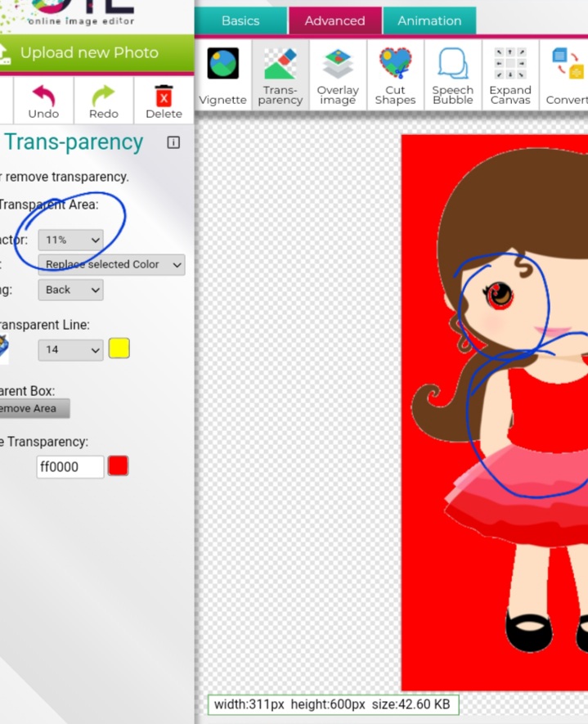Viewport: 588px width, 724px height.
Task: Choose the Overlay image tool
Action: (338, 74)
